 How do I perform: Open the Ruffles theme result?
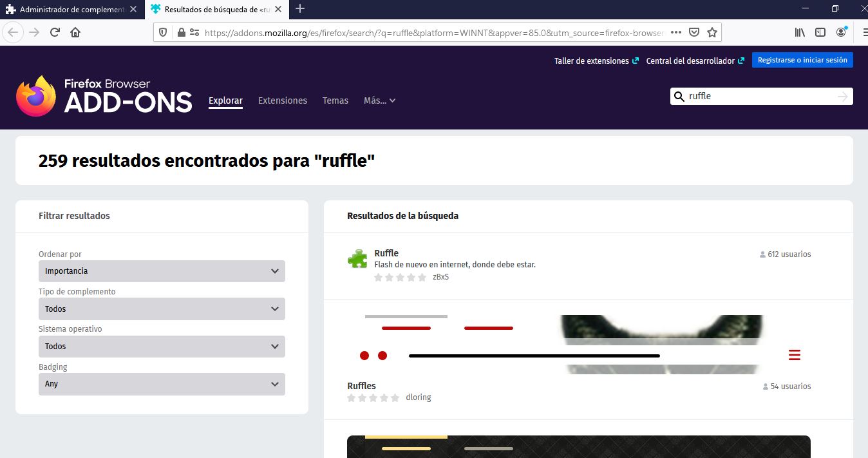[x=361, y=386]
